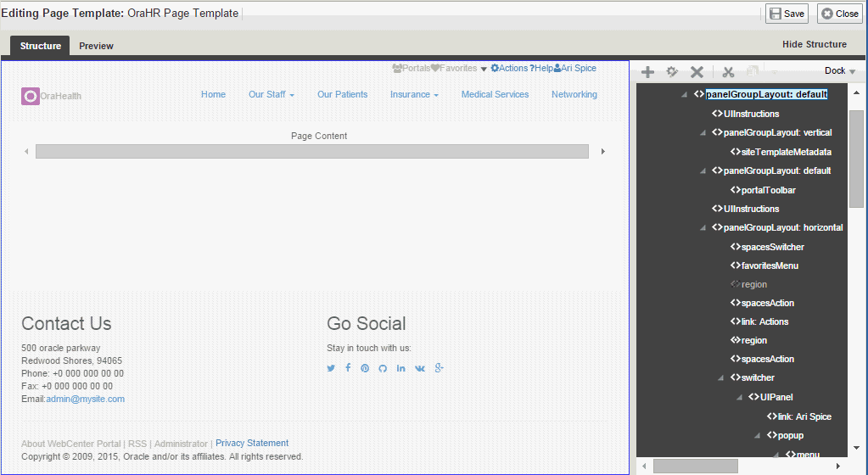The width and height of the screenshot is (868, 475).
Task: Click the code icon beside spacesSwitcher
Action: pyautogui.click(x=735, y=247)
